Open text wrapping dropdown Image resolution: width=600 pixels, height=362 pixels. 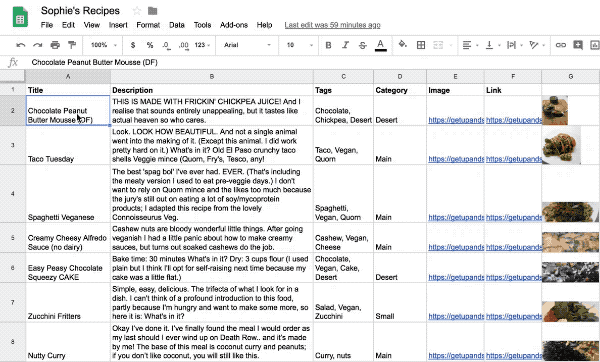click(515, 45)
